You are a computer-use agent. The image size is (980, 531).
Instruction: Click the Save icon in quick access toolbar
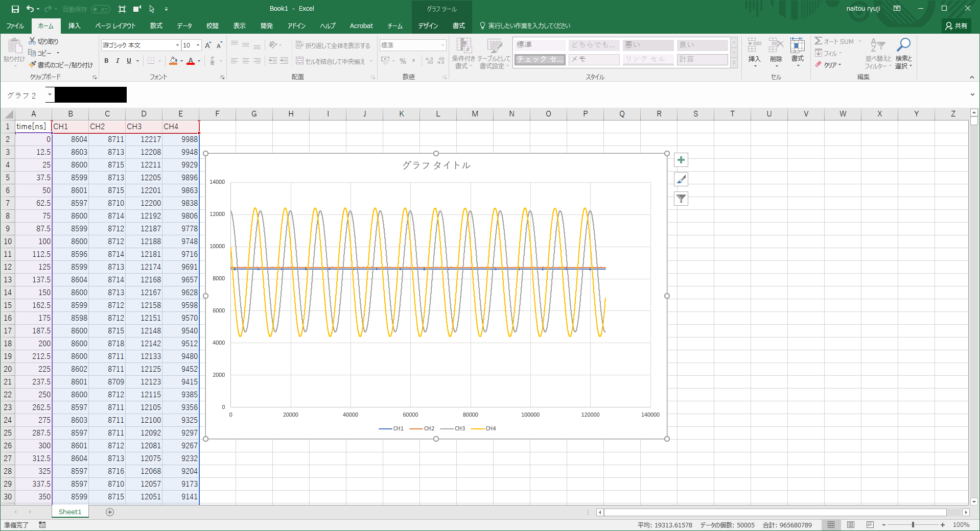pos(15,9)
